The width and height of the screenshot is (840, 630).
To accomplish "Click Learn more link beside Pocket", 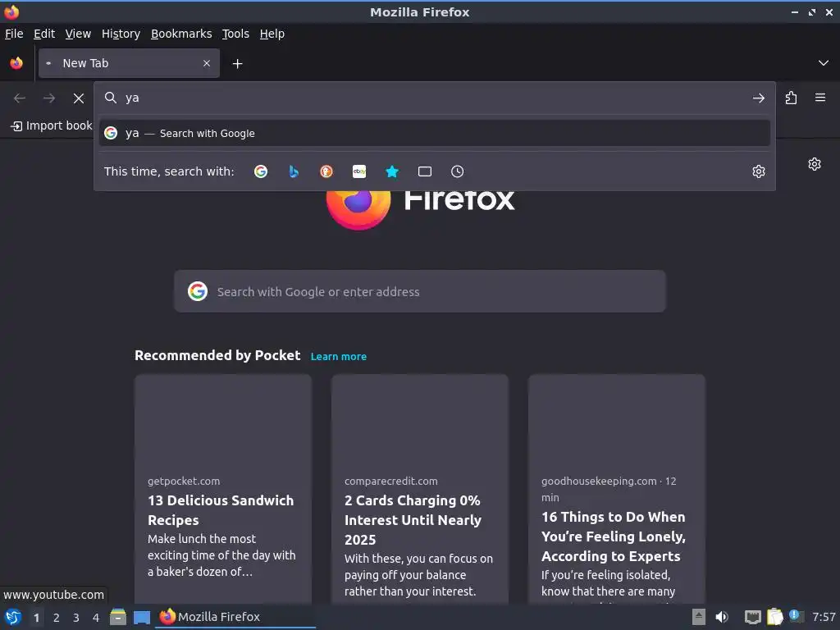I will tap(339, 356).
